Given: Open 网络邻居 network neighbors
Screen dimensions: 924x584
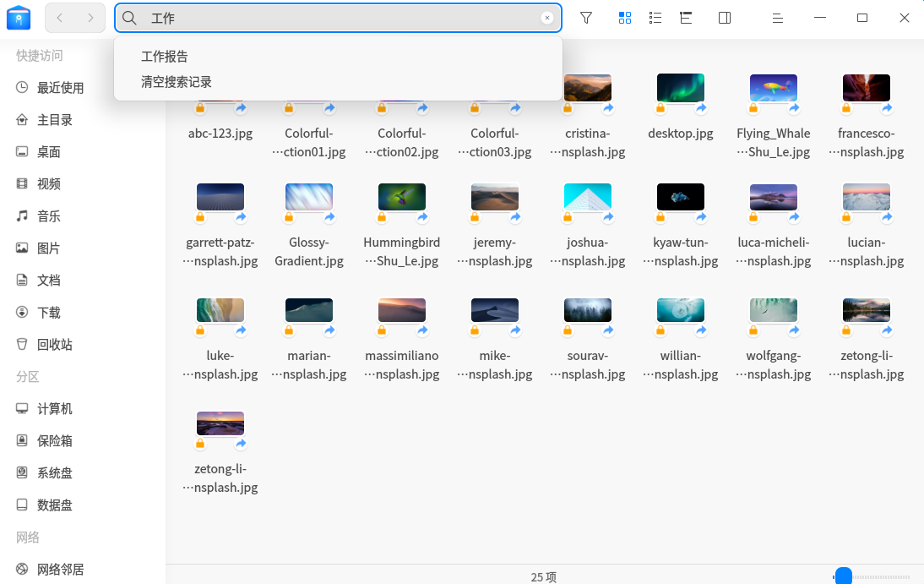Looking at the screenshot, I should pyautogui.click(x=60, y=570).
